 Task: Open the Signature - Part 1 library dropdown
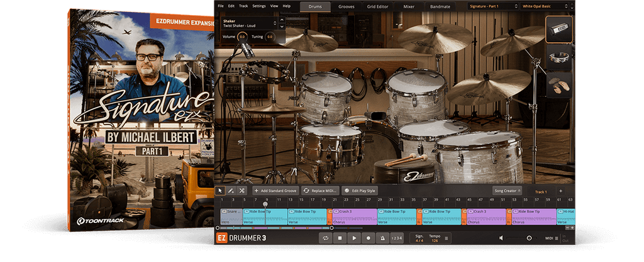pos(493,6)
